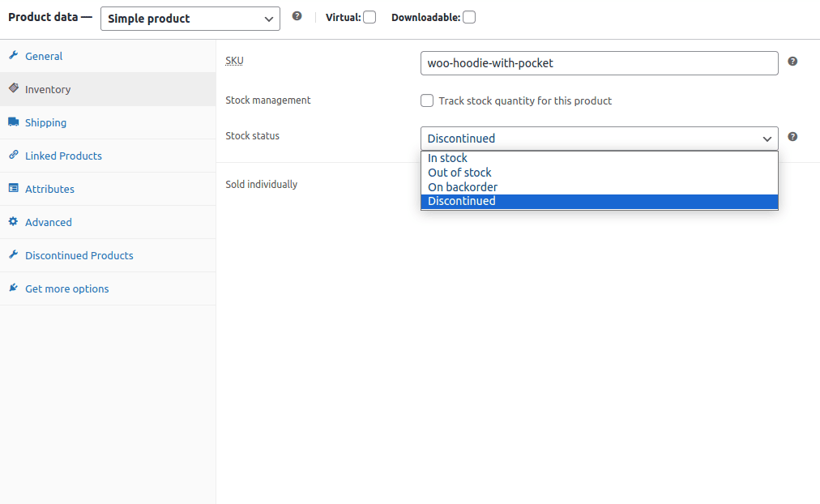Tick the Downloadable checkbox
820x504 pixels.
(469, 17)
